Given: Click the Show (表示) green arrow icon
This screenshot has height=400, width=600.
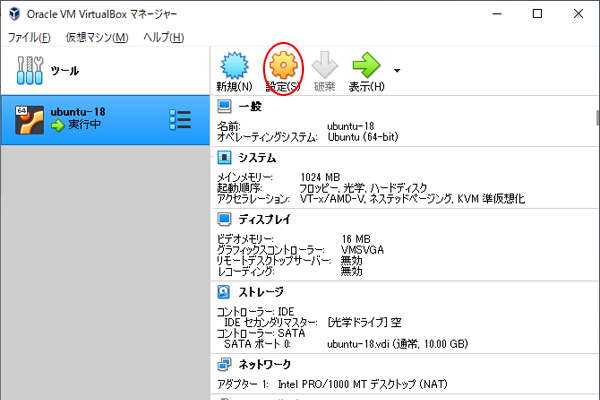Looking at the screenshot, I should tap(366, 65).
